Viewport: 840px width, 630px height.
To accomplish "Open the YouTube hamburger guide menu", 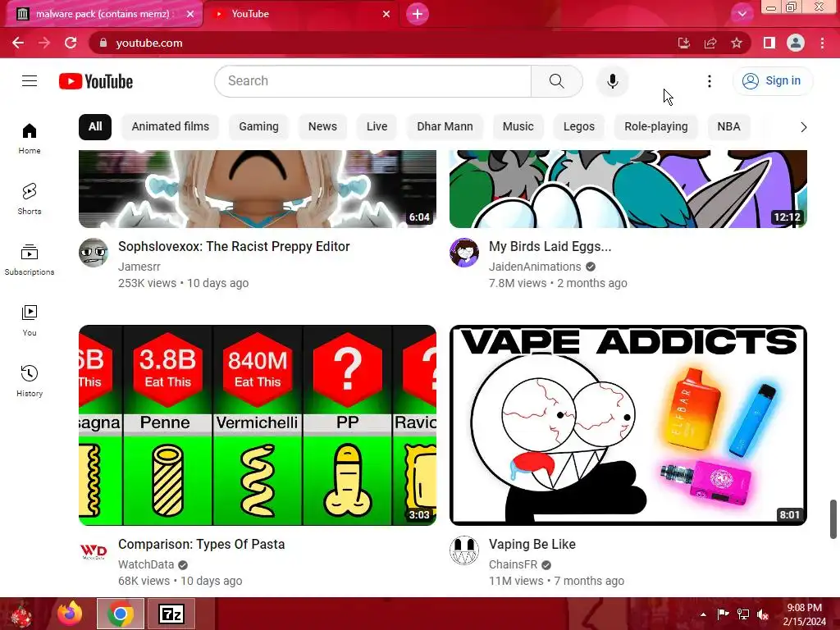I will point(30,81).
